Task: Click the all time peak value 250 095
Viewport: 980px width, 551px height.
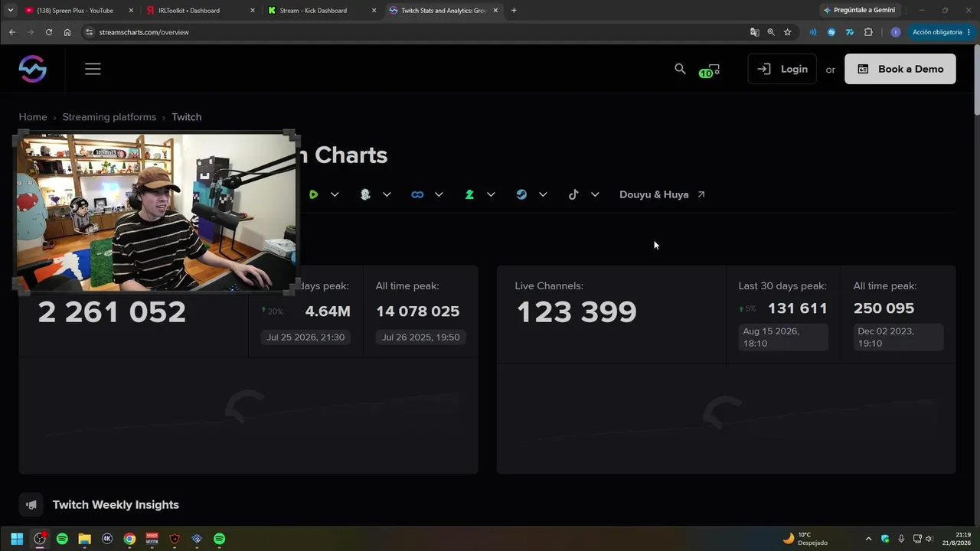Action: pos(884,308)
